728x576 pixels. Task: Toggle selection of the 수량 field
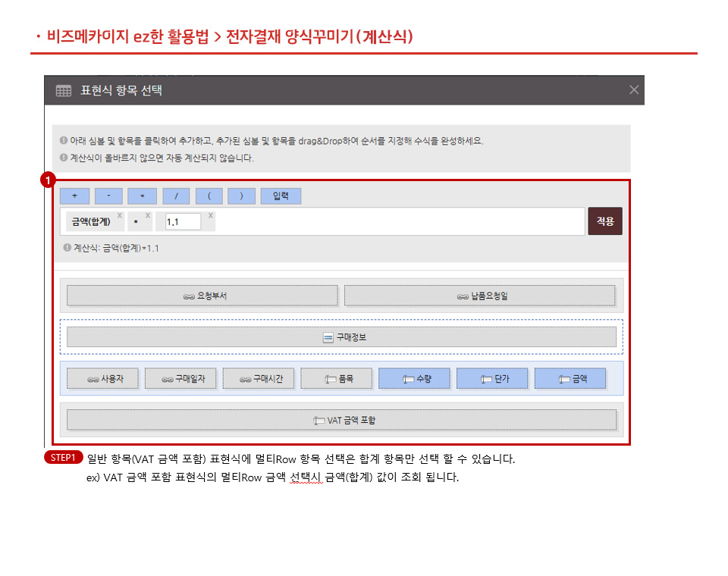[414, 377]
